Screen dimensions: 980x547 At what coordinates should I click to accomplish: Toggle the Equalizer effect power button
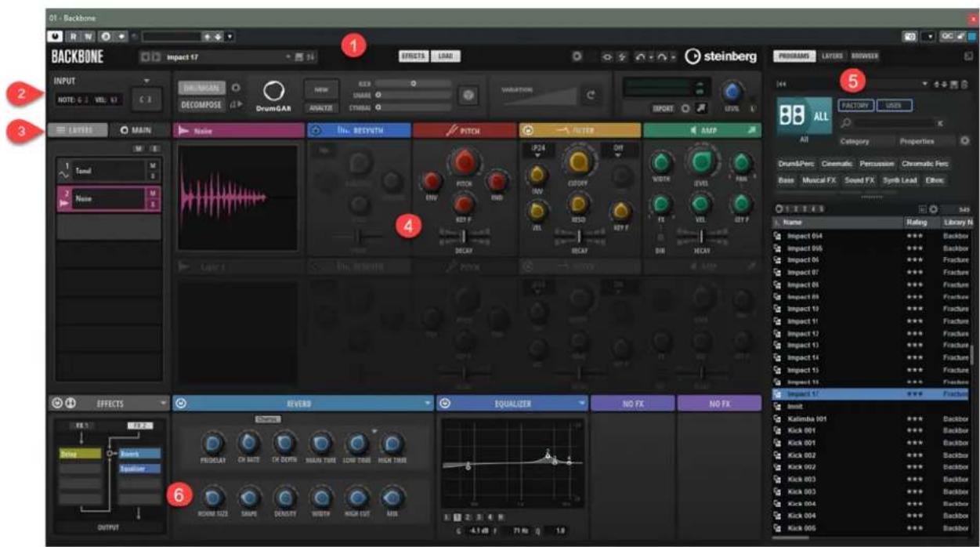click(445, 404)
